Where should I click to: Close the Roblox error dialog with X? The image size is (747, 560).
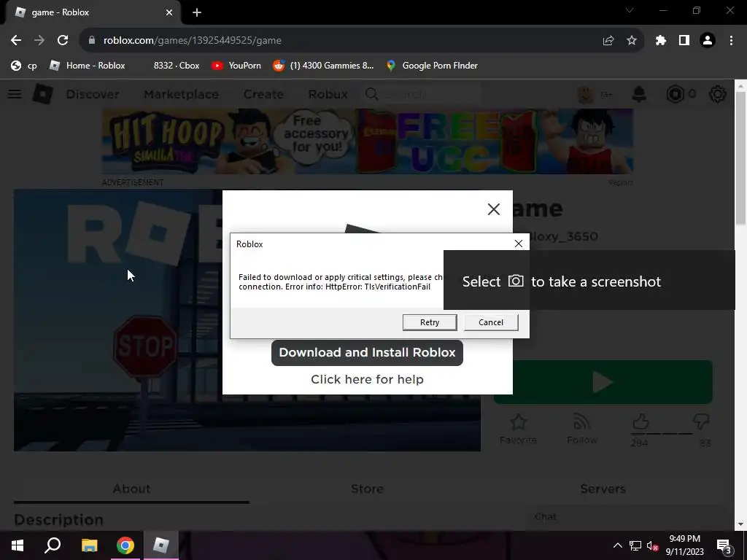tap(519, 244)
